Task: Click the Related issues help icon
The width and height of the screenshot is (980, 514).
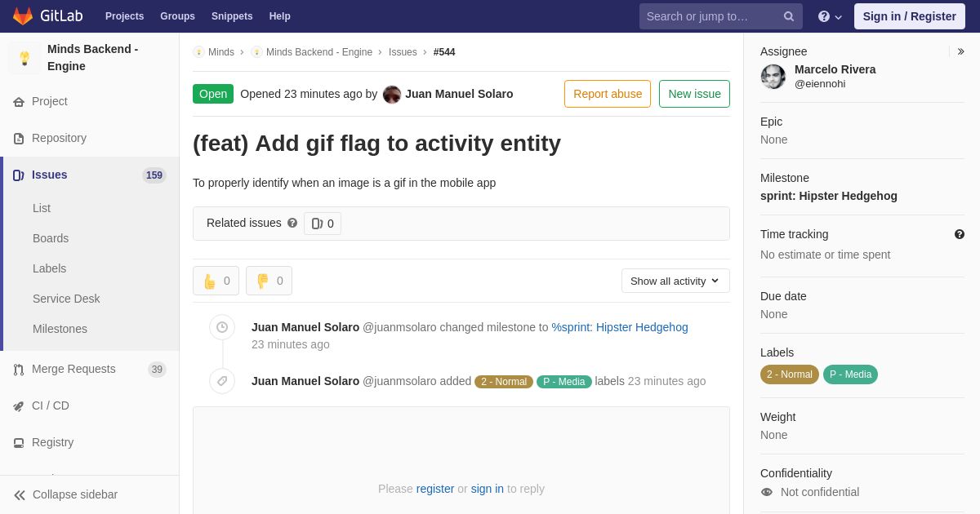Action: (x=292, y=223)
